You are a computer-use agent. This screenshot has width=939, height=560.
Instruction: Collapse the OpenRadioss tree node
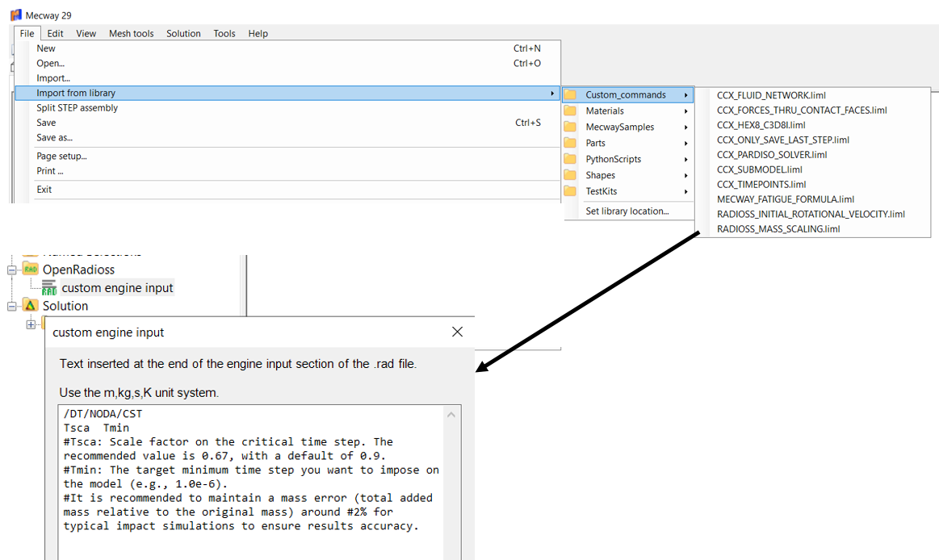12,270
